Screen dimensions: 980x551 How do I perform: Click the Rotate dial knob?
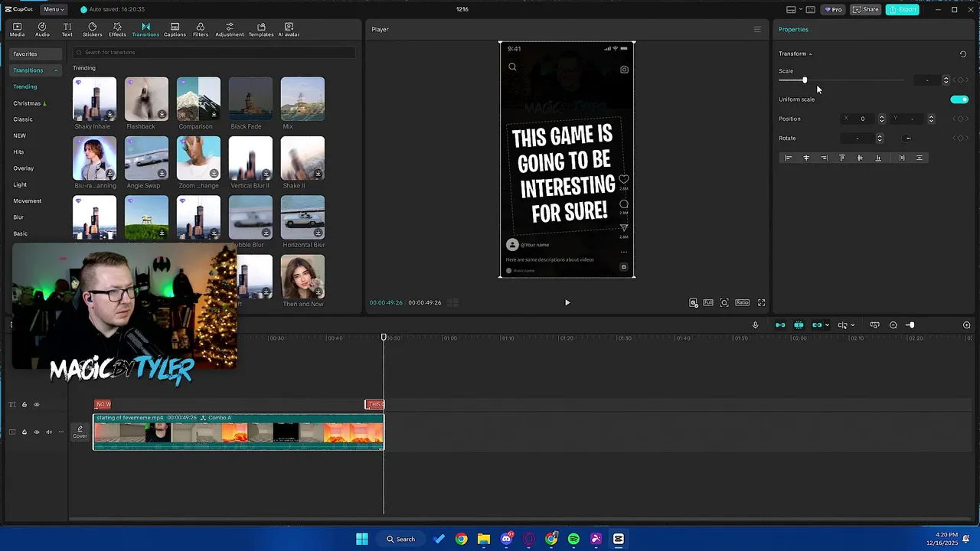907,139
